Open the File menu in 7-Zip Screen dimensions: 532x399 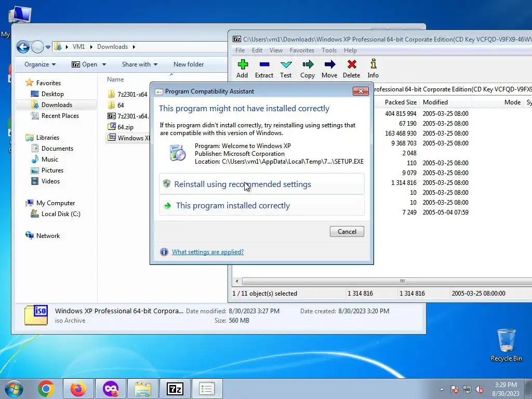point(240,50)
